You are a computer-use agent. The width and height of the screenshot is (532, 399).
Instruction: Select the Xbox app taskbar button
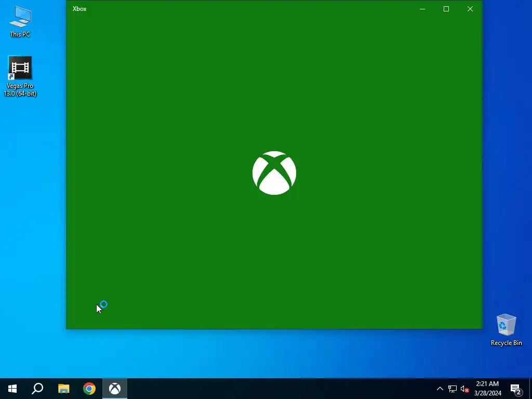click(115, 389)
